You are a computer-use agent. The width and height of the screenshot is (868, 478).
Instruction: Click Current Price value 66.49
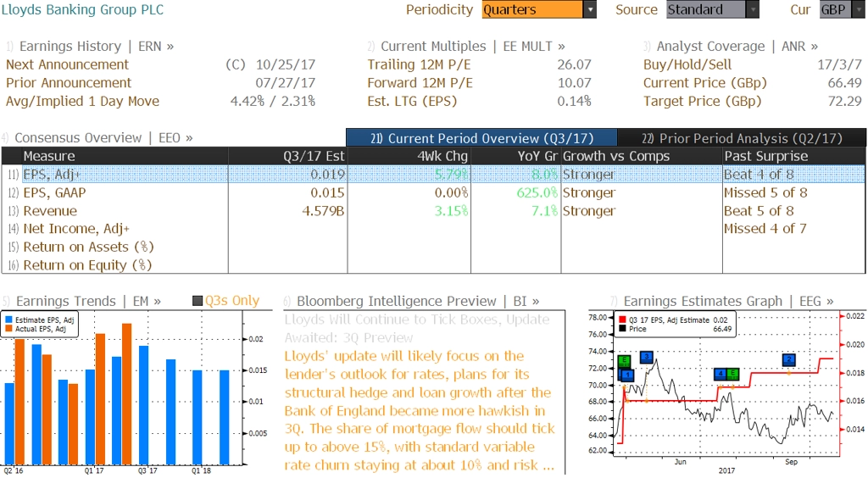(x=845, y=83)
